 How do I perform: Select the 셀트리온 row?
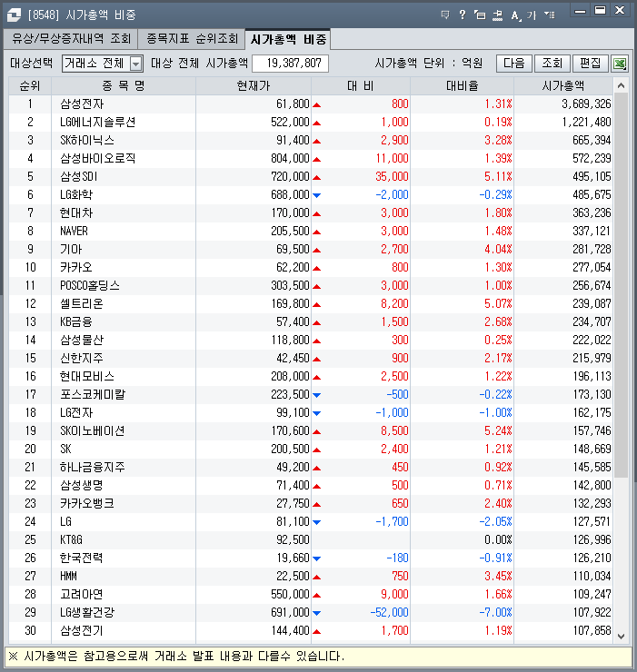click(311, 304)
